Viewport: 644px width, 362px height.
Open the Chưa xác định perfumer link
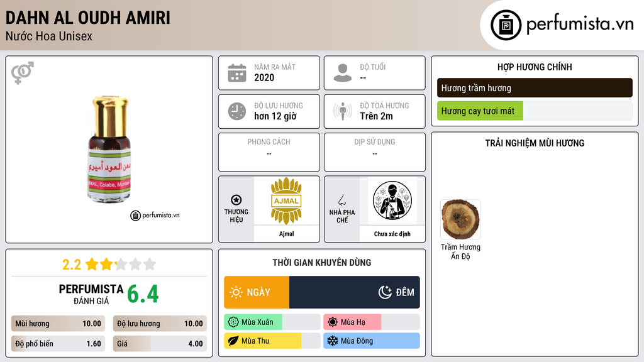pyautogui.click(x=392, y=234)
